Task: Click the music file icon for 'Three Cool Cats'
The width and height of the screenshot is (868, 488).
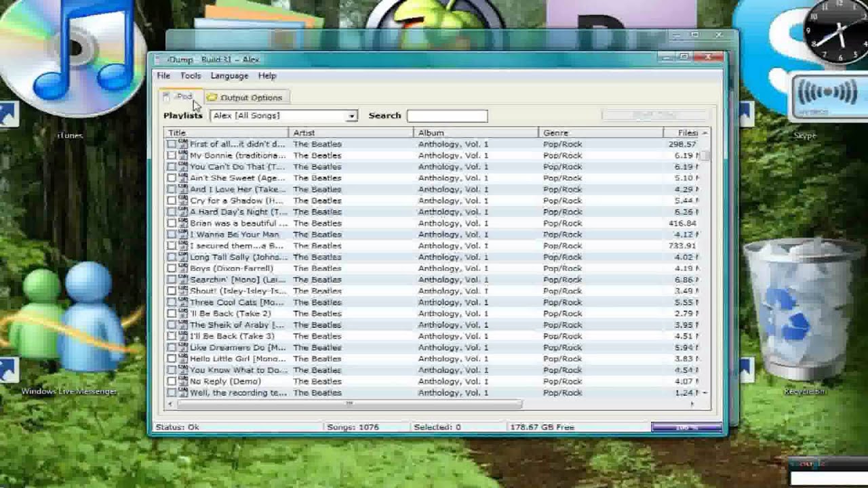Action: click(x=183, y=302)
